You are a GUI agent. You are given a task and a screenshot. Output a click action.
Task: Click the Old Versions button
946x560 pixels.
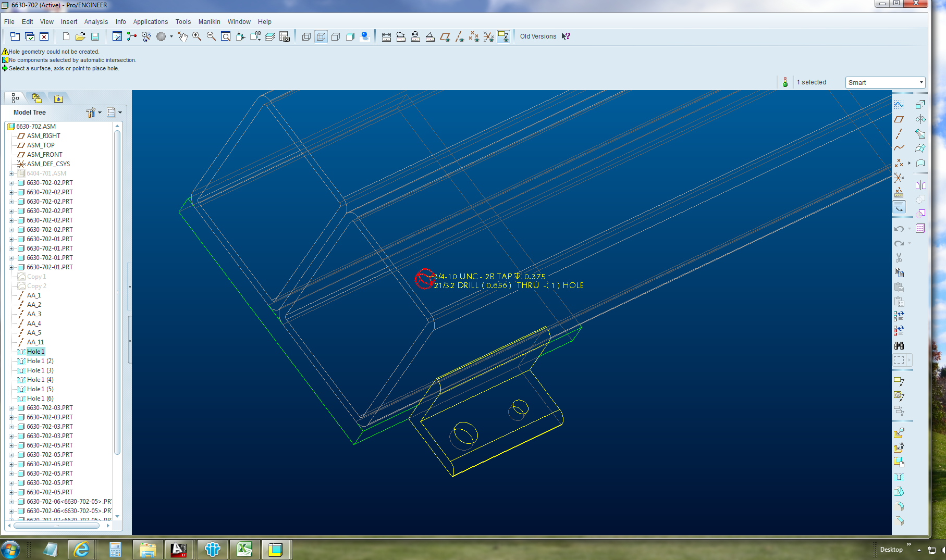pyautogui.click(x=538, y=36)
